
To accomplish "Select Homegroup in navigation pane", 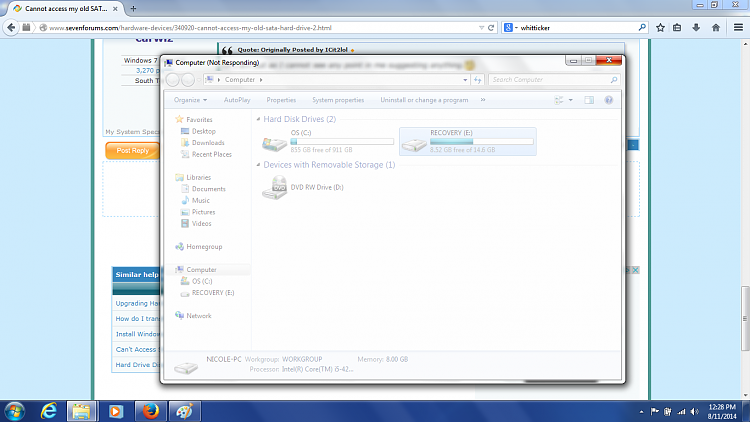I will [x=204, y=247].
